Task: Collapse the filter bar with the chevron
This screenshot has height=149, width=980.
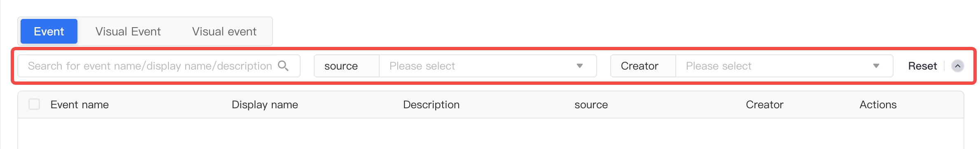Action: [x=958, y=66]
